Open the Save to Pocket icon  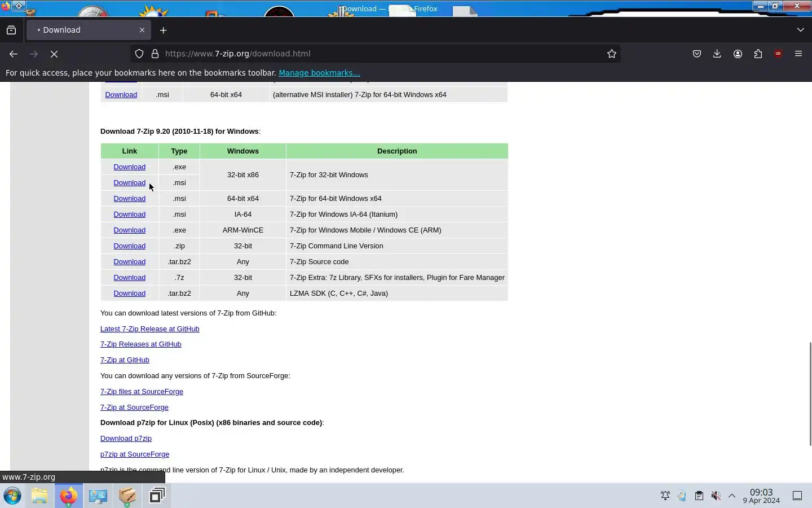coord(697,54)
